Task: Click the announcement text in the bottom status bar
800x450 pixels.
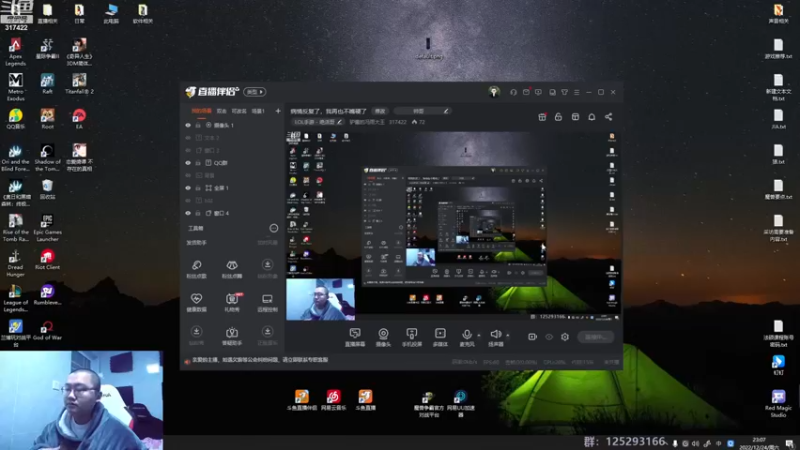Action: point(260,360)
